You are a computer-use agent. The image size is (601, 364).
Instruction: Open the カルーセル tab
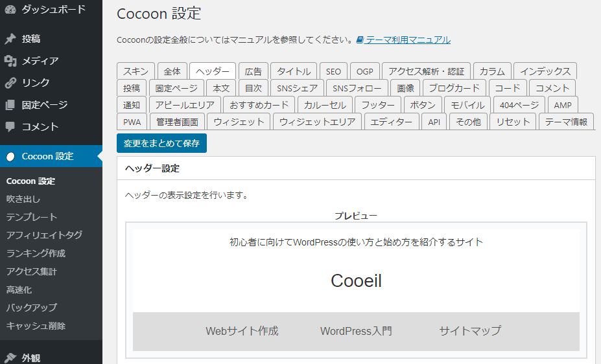point(325,105)
